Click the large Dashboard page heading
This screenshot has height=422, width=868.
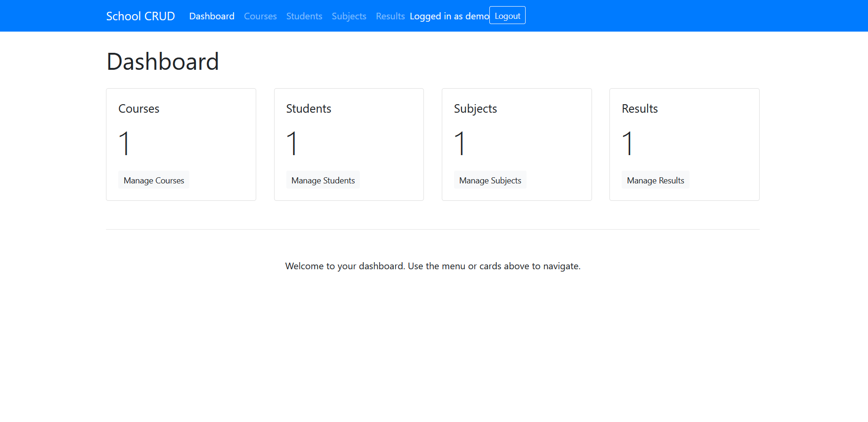(162, 62)
